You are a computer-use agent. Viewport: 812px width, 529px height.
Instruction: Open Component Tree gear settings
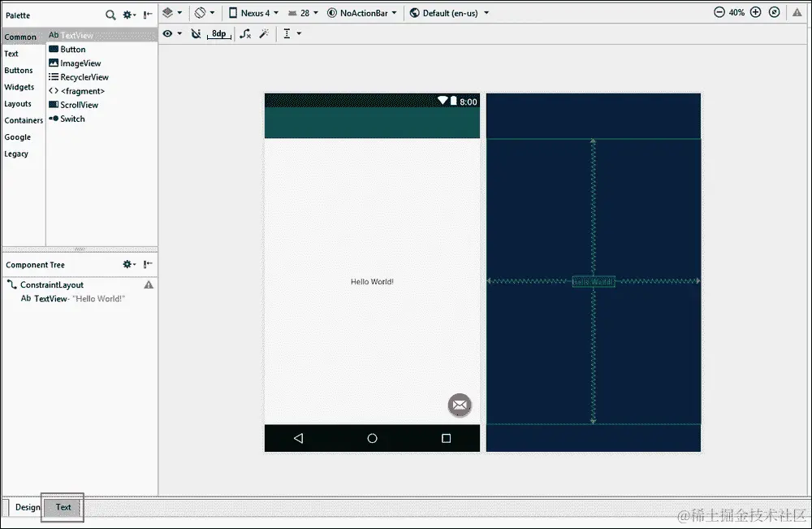[129, 264]
